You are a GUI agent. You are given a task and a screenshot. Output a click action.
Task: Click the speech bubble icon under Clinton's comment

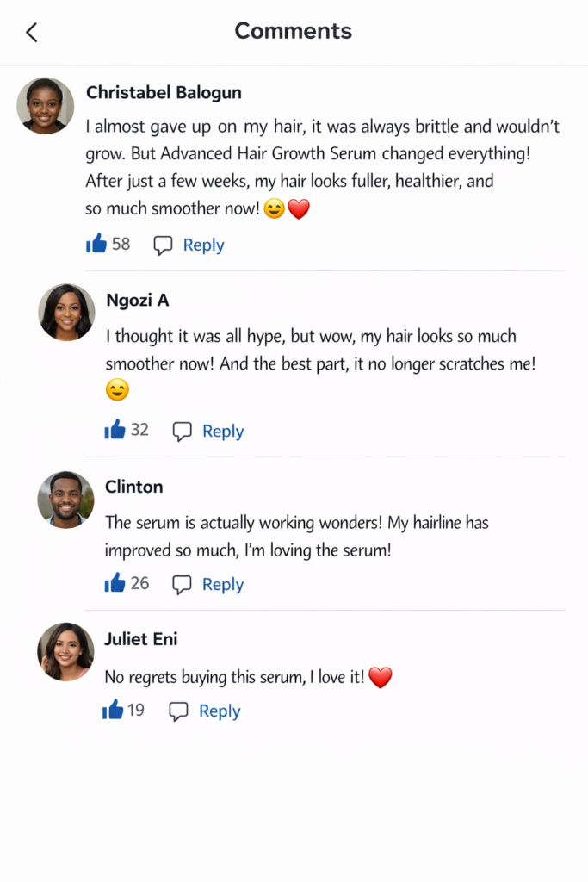tap(182, 585)
